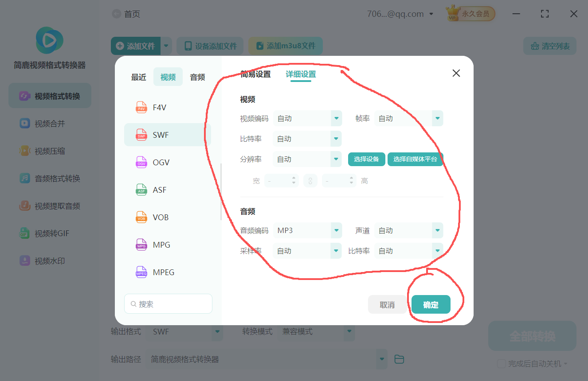Select the 视频合并 sidebar icon
The height and width of the screenshot is (381, 588).
25,124
